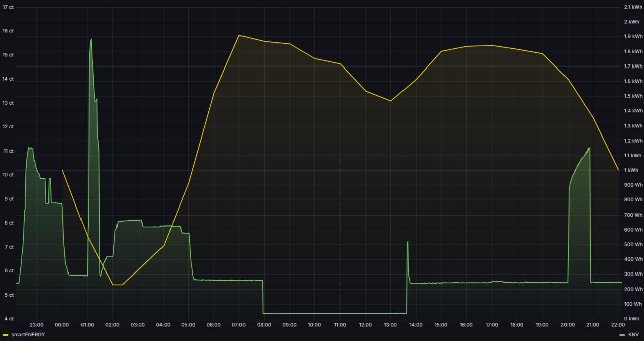Click the smartENERGY price minimum near 02:00
This screenshot has width=644, height=341.
(x=117, y=285)
